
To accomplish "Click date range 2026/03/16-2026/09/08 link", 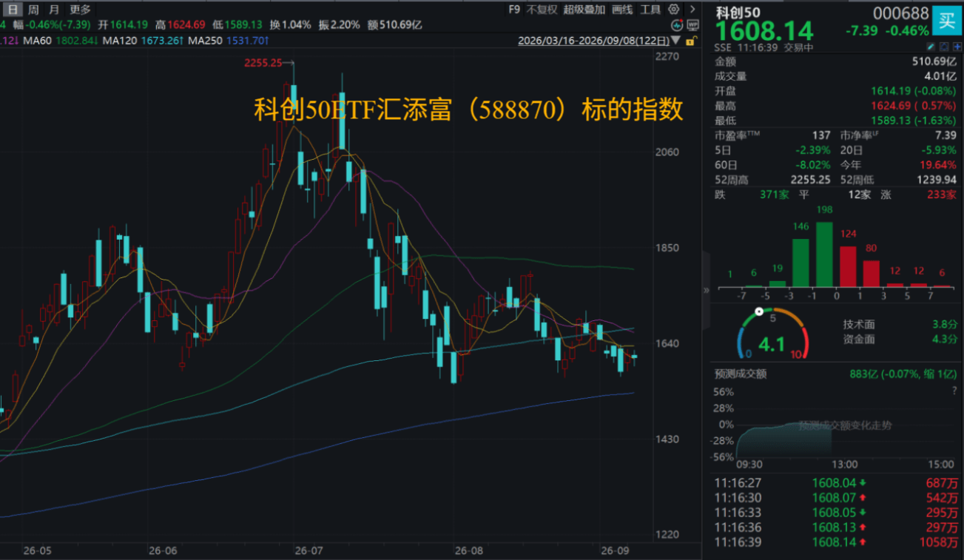I will click(x=594, y=41).
